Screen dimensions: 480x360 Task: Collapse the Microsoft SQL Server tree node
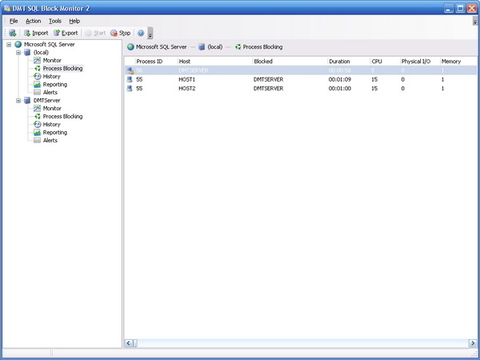pos(9,44)
